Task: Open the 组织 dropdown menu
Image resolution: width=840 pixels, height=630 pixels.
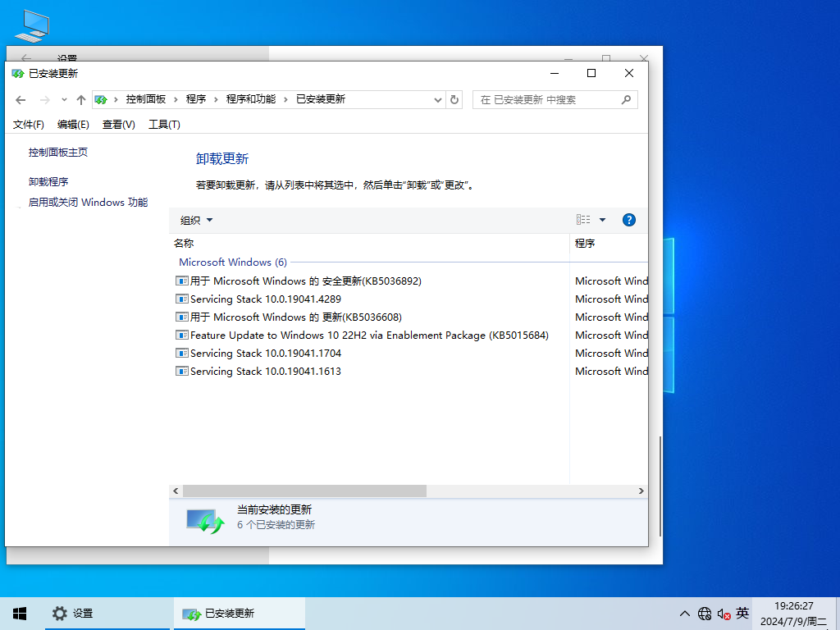Action: pos(195,220)
